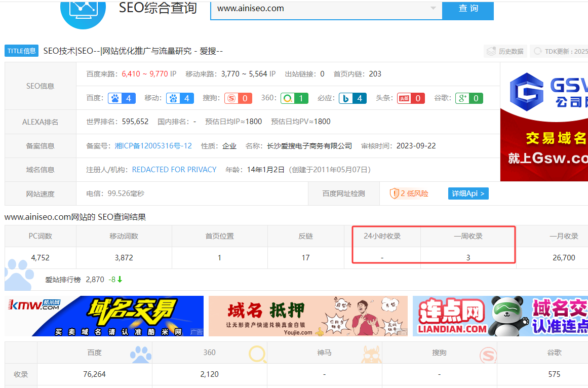Click the 谷歌 Google weight badge

(469, 98)
